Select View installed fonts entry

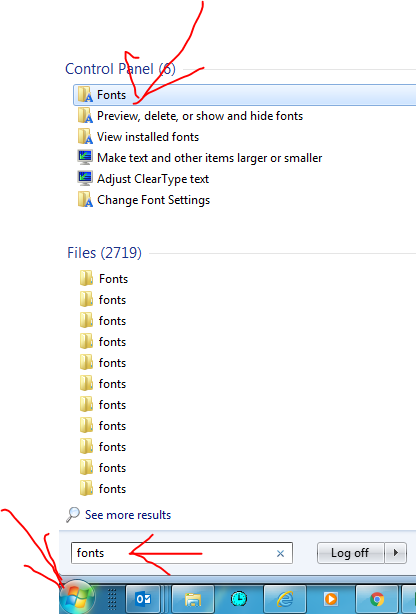148,137
